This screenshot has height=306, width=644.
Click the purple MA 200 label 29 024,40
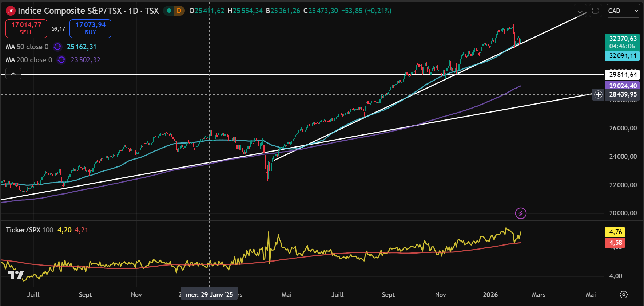pos(622,86)
